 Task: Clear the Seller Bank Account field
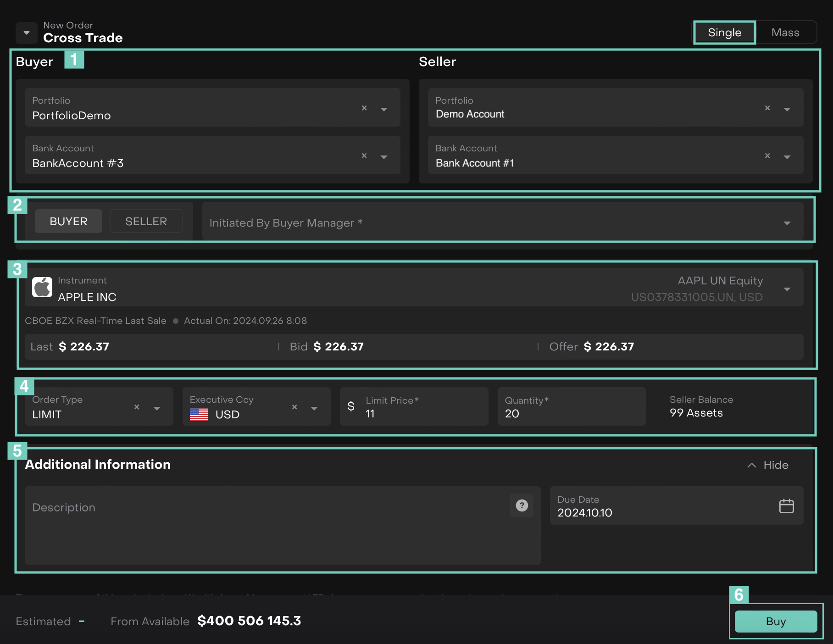[767, 156]
